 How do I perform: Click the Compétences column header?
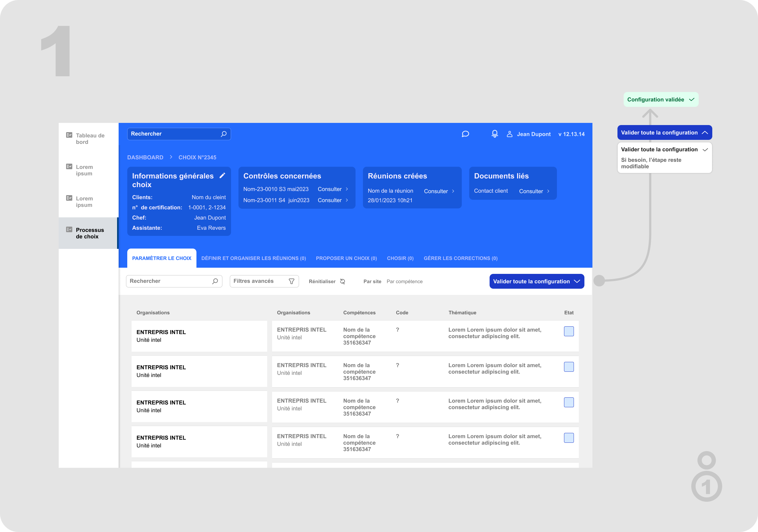coord(359,312)
